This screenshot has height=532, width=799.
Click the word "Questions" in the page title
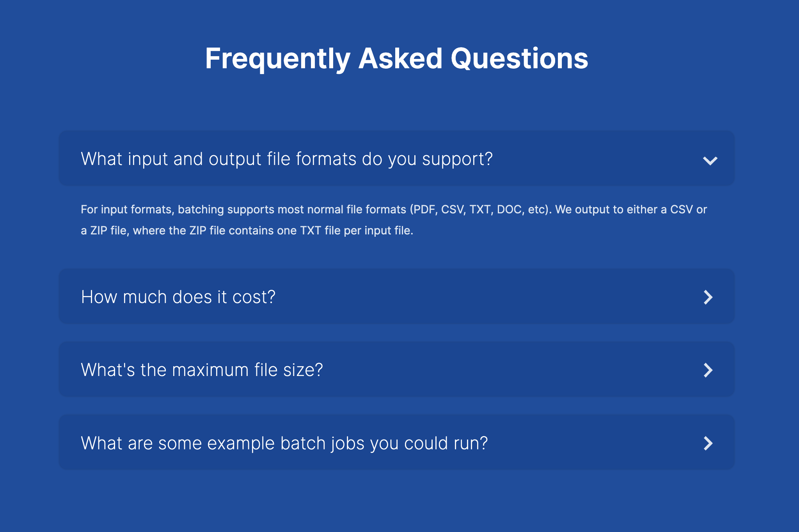click(519, 59)
